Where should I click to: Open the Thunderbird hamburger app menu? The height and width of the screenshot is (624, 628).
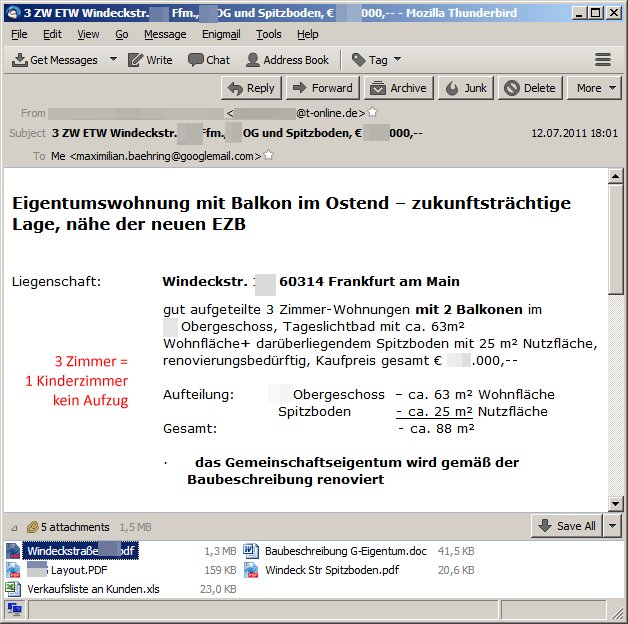coord(602,60)
